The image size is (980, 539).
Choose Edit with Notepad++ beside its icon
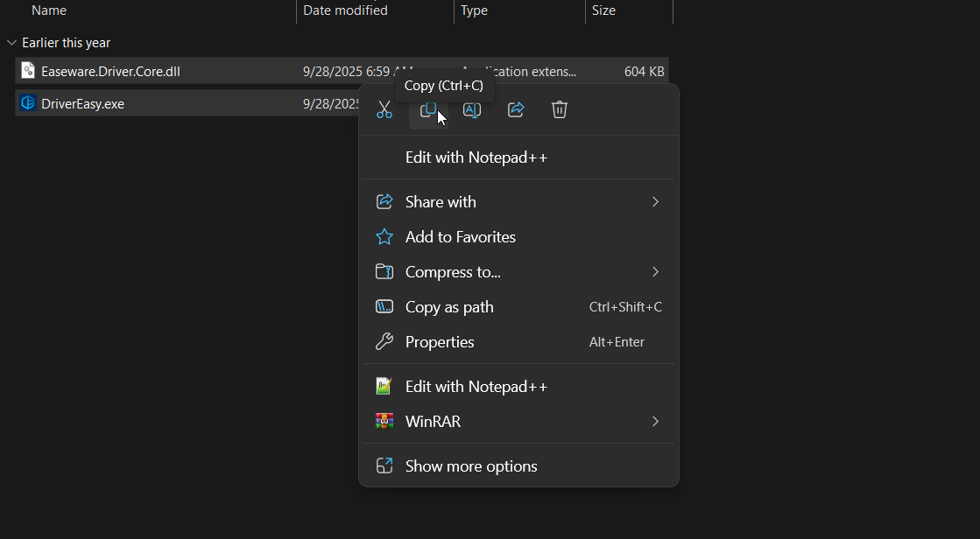[x=518, y=387]
